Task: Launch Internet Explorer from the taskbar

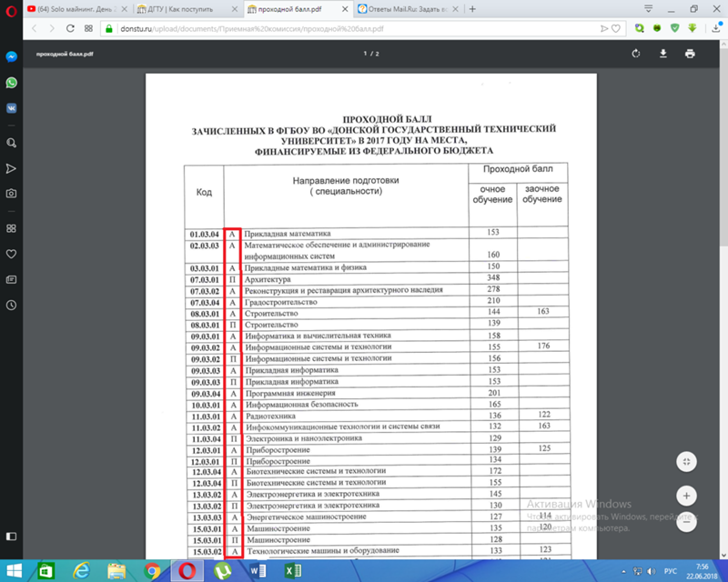Action: click(82, 571)
